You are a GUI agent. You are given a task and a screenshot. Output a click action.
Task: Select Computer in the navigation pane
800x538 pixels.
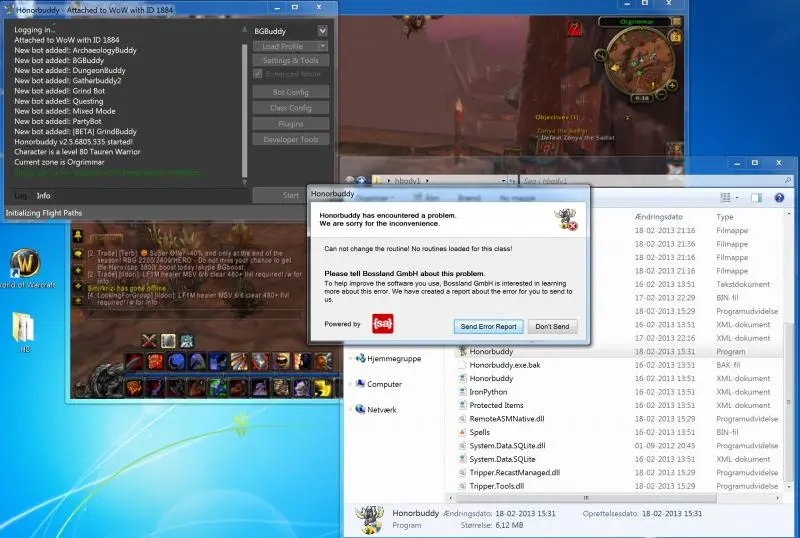point(384,384)
